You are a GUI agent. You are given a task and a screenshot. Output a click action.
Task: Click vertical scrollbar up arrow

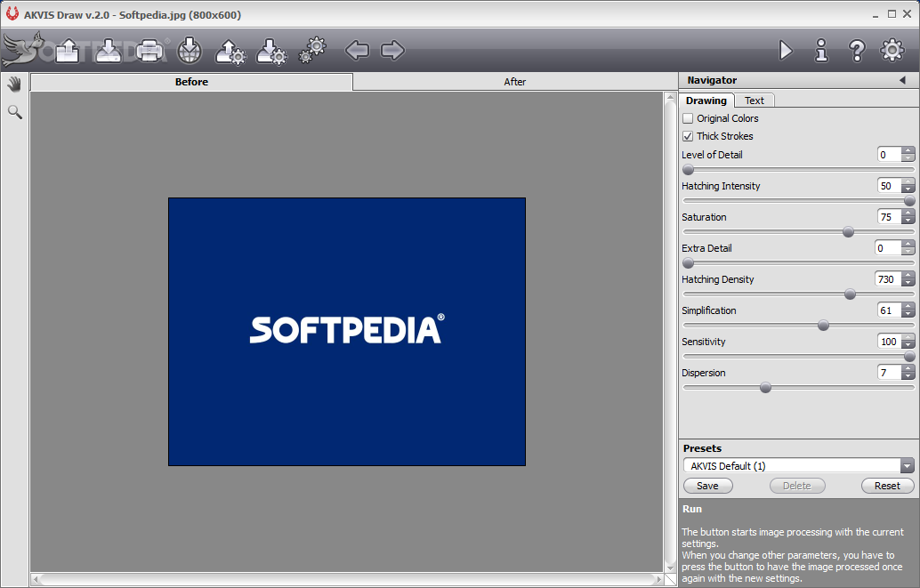coord(671,98)
